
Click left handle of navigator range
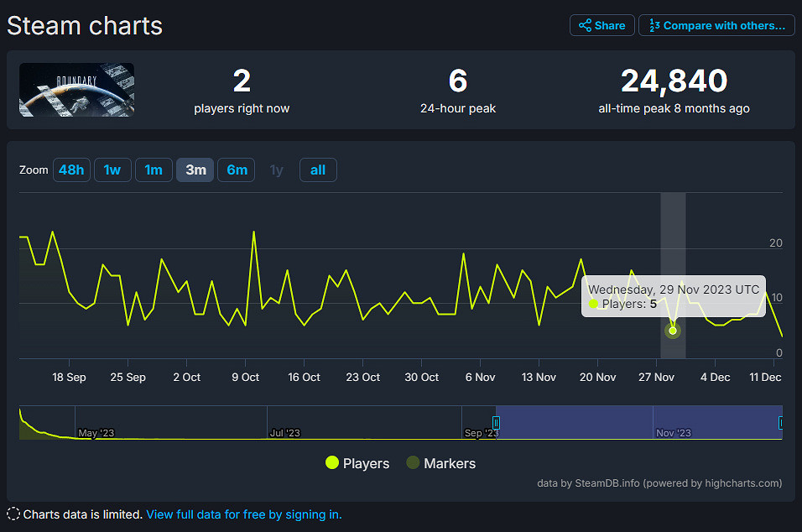click(496, 422)
